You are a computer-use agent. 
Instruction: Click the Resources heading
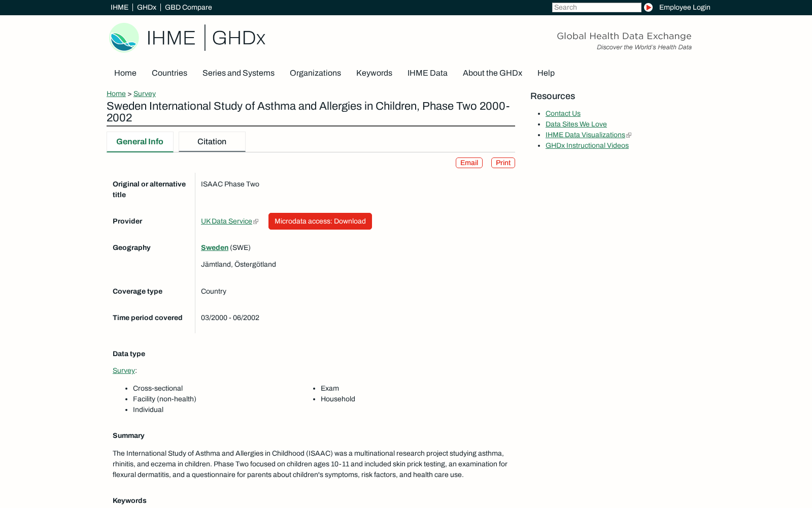tap(553, 96)
